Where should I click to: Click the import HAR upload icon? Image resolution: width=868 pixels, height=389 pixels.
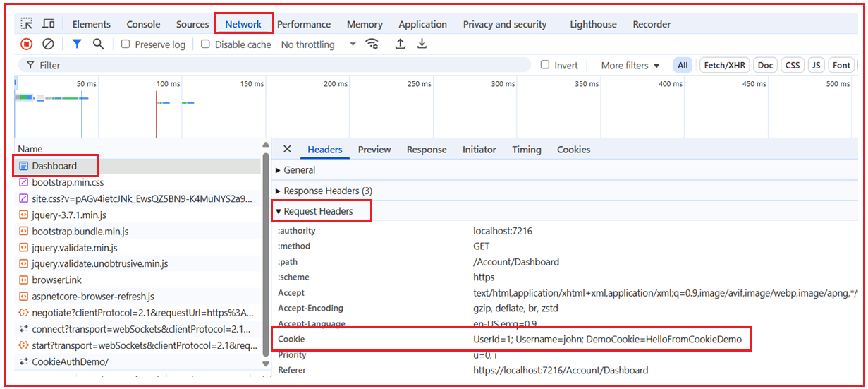[x=400, y=44]
